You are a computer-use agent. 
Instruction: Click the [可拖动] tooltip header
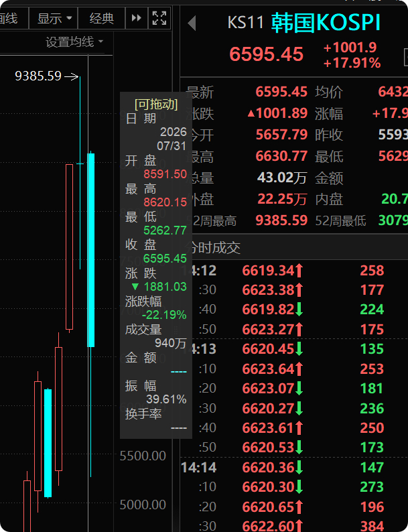pyautogui.click(x=156, y=104)
